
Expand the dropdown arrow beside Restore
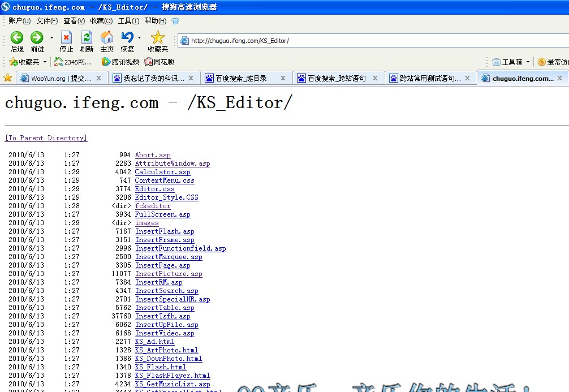(139, 37)
